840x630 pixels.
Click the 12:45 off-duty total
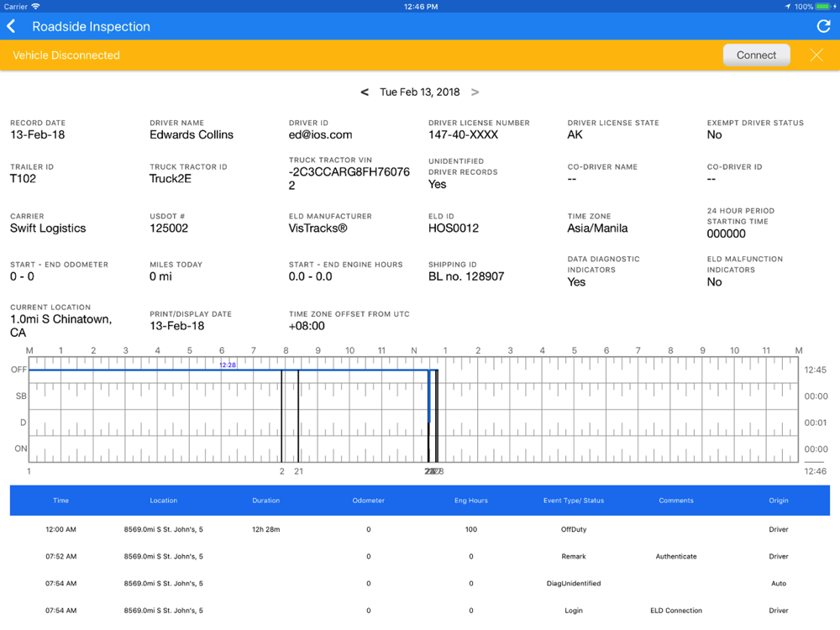[816, 370]
